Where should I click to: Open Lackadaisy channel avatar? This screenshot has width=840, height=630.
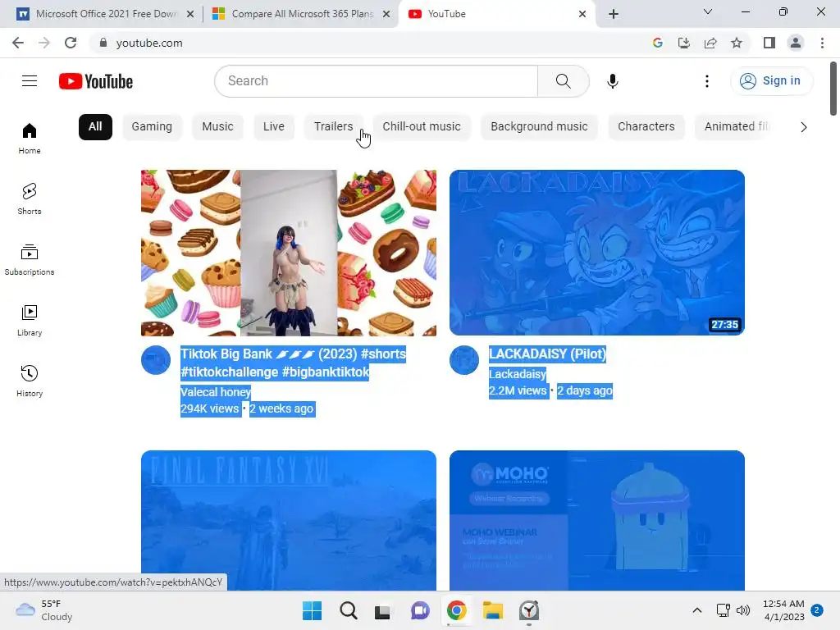point(464,360)
